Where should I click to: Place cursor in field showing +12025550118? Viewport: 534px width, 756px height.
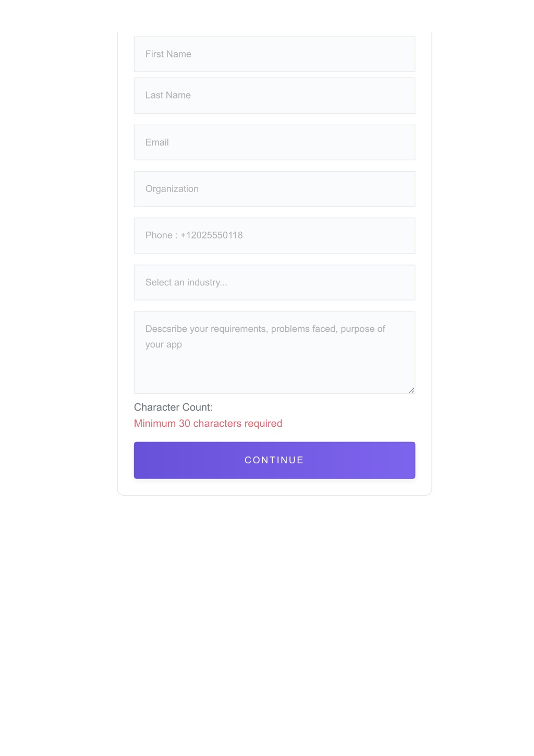(274, 236)
